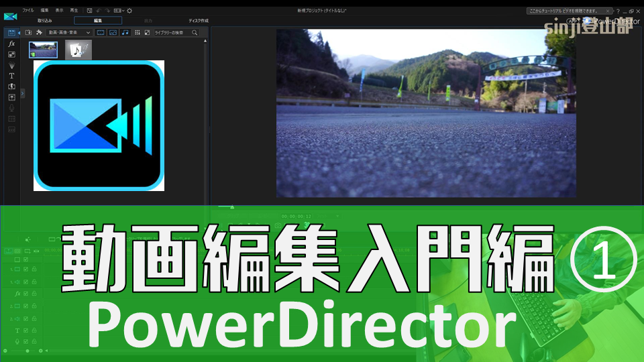The height and width of the screenshot is (362, 644).
Task: Open the Media Room icon
Action: coord(11,32)
